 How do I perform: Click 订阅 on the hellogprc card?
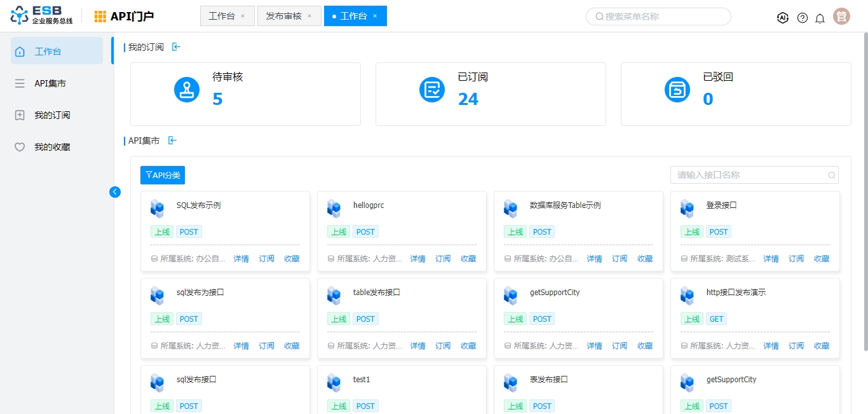(443, 259)
